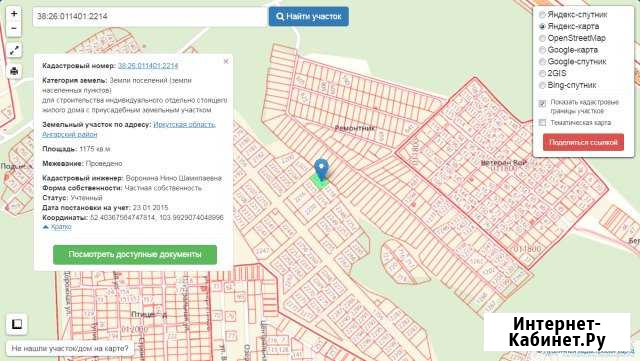The image size is (640, 361).
Task: Enable Тематическая карта checkbox
Action: 542,123
